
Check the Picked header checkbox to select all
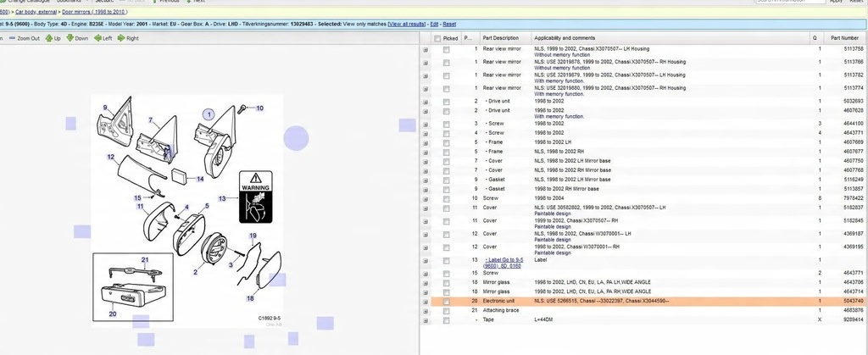tap(437, 38)
